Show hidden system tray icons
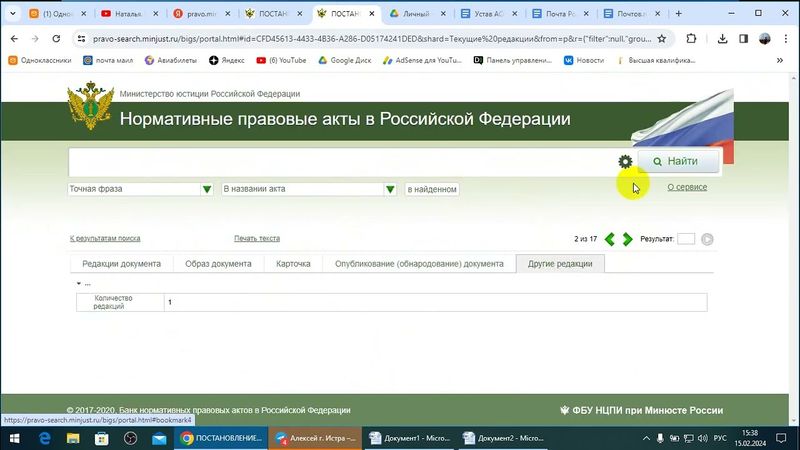800x450 pixels. click(x=646, y=438)
